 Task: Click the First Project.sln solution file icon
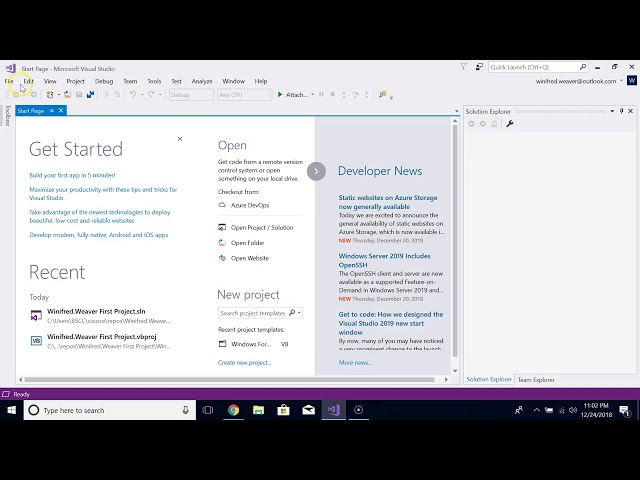pyautogui.click(x=36, y=316)
